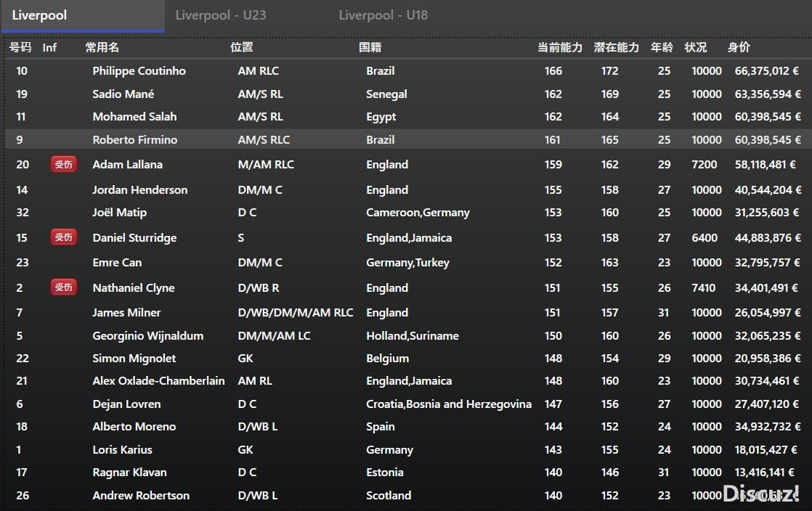Click Clyne's condition value 7410

click(703, 288)
